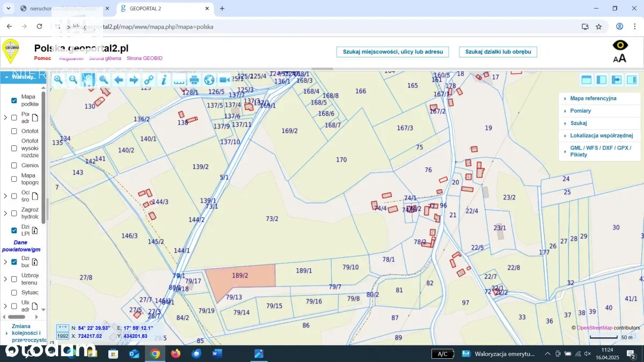Enable the Ortofotomapa layer checkbox

click(14, 131)
